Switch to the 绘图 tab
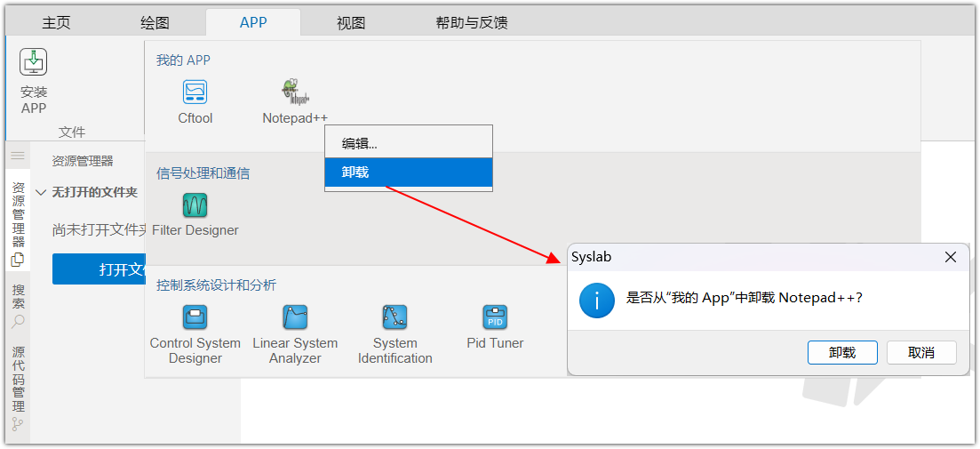 [155, 23]
